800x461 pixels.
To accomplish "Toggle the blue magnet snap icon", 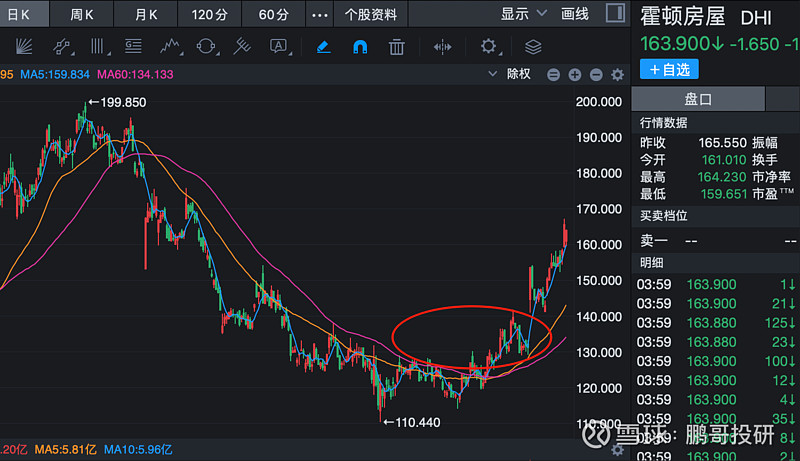I will click(x=360, y=47).
